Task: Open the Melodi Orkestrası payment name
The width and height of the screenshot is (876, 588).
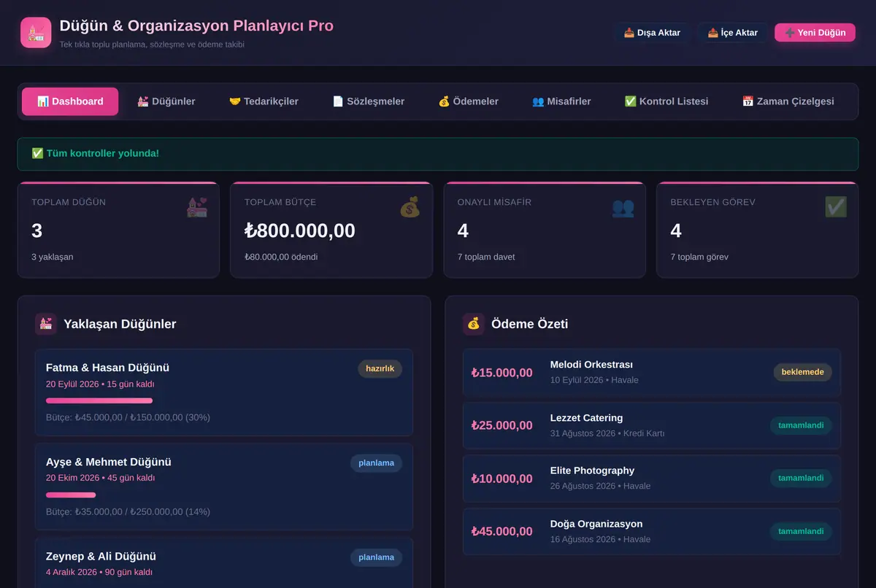Action: point(591,365)
